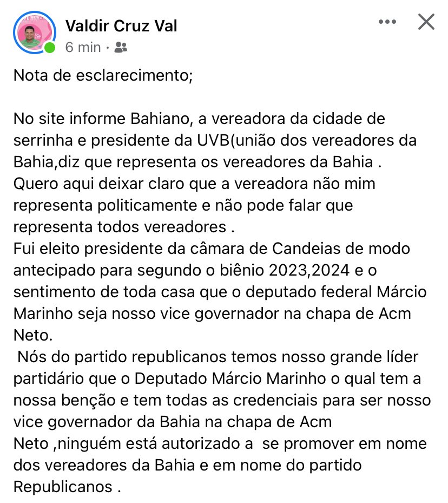Click the 6 min timestamp
Screen dimensions: 448x503
(83, 48)
